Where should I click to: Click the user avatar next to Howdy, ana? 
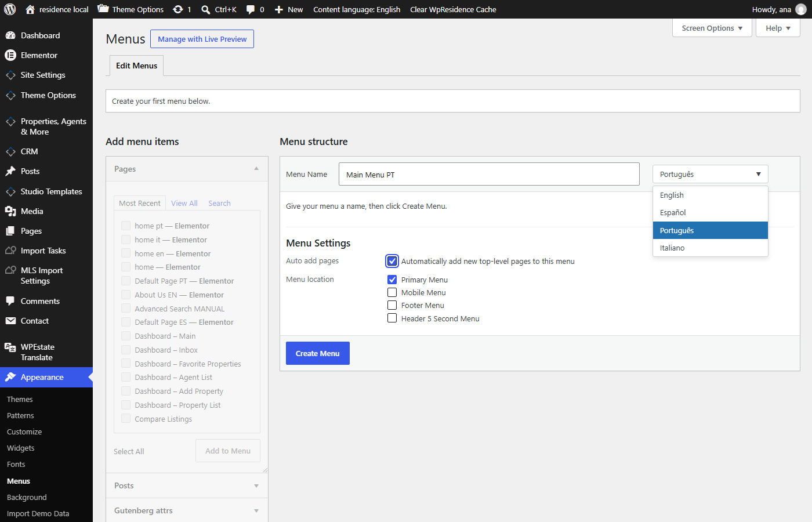pos(801,9)
